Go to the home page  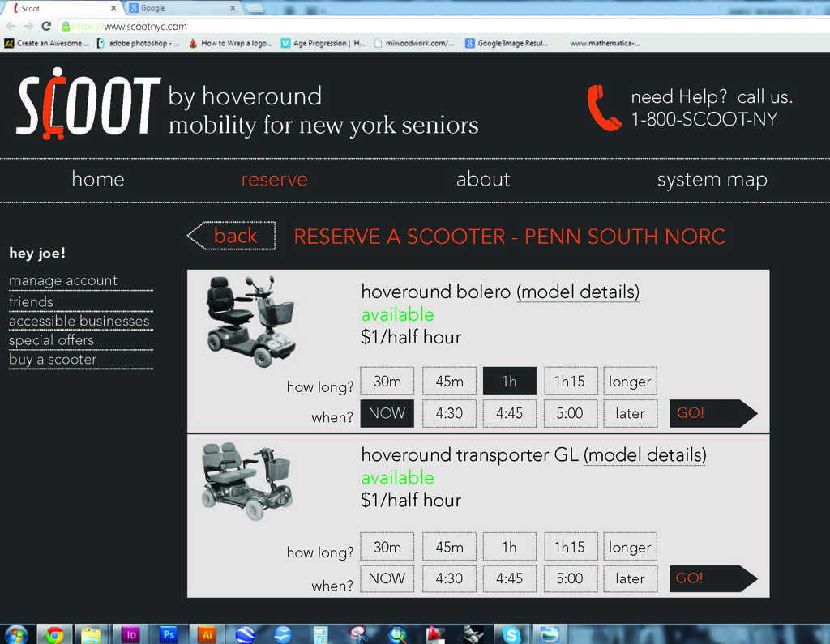98,180
